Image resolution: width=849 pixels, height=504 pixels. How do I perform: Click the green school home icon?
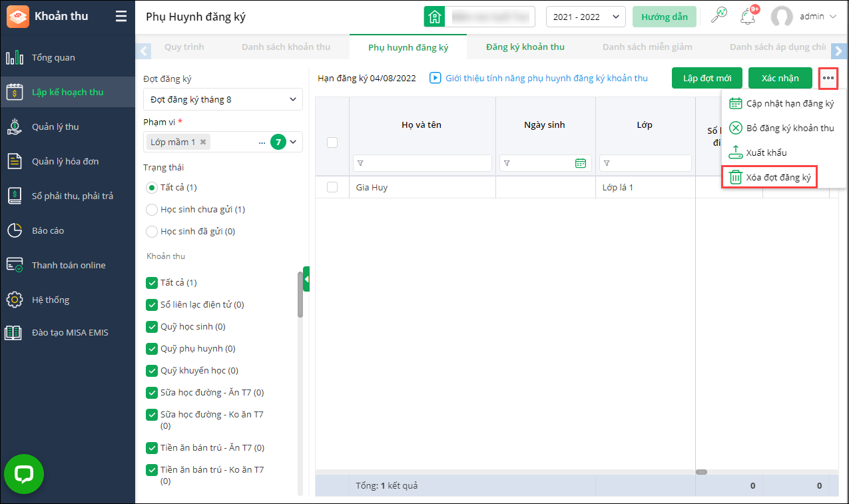[435, 17]
